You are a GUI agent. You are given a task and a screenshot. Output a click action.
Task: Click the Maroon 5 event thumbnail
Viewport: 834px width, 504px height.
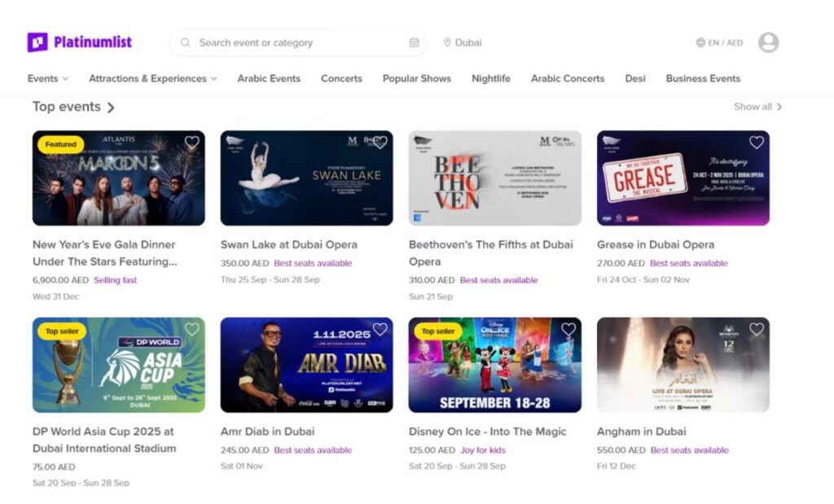[x=119, y=178]
